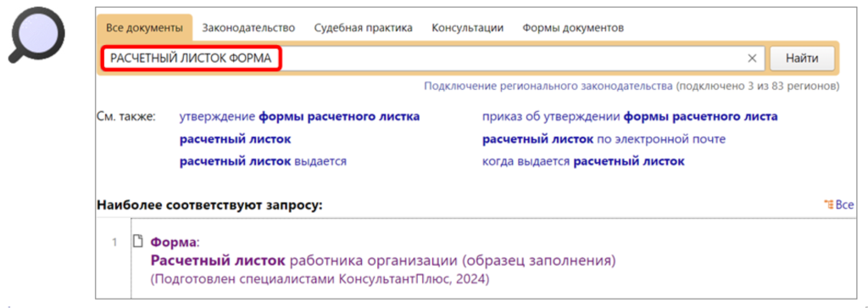Open suggestion приказ об утверждении формы расчетного листа
The height and width of the screenshot is (308, 868).
pyautogui.click(x=630, y=117)
